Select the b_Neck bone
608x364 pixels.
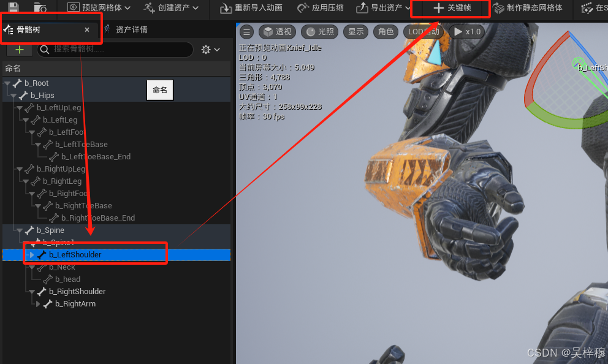pyautogui.click(x=62, y=267)
